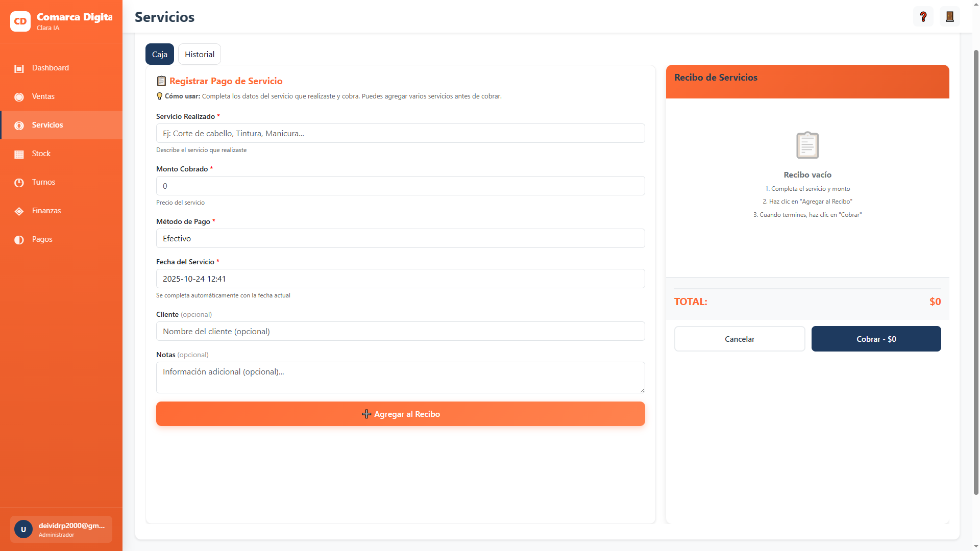This screenshot has height=551, width=980.
Task: Click the Turnos clock icon
Action: 19,183
